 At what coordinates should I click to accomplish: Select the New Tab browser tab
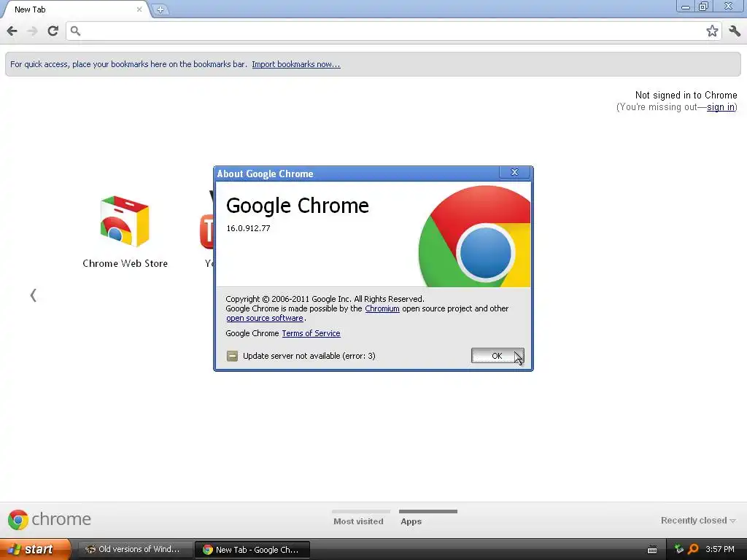pyautogui.click(x=76, y=9)
